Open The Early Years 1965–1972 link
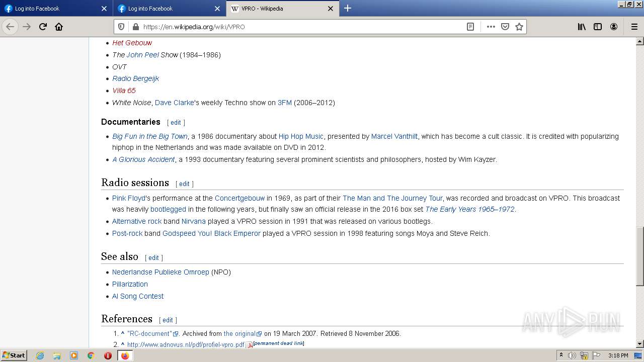 [470, 209]
